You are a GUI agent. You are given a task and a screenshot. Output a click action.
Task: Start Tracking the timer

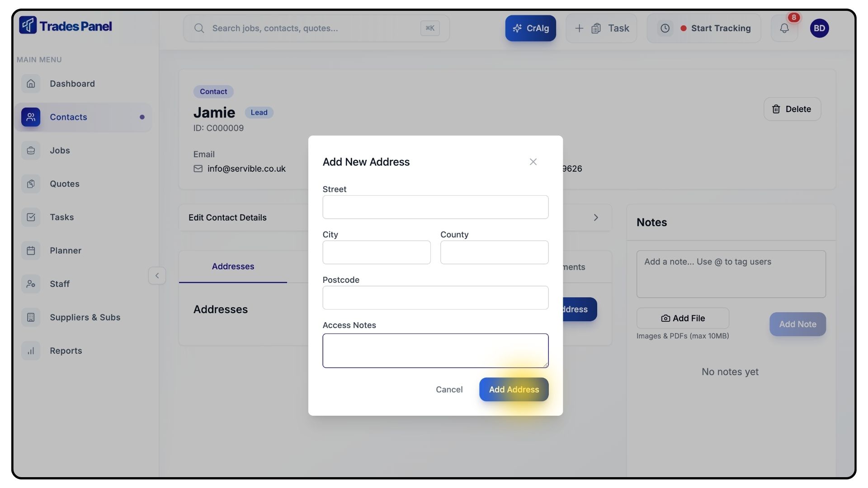click(x=720, y=28)
